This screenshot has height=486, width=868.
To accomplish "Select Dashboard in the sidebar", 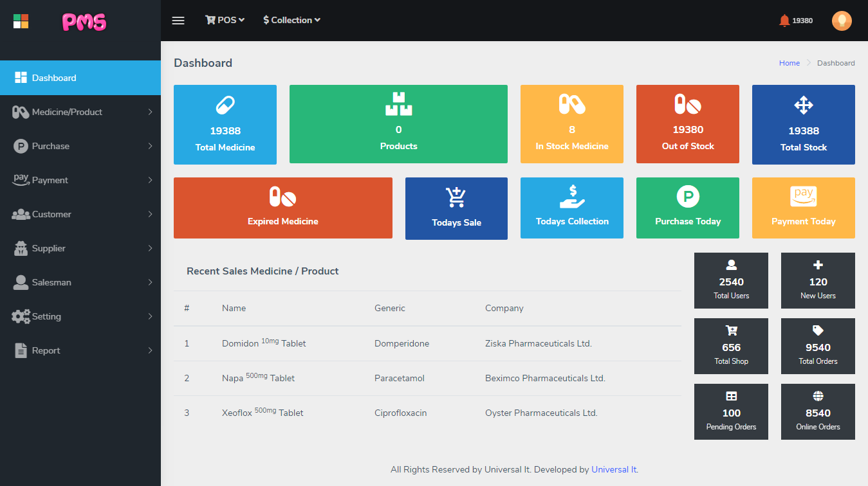I will 80,78.
